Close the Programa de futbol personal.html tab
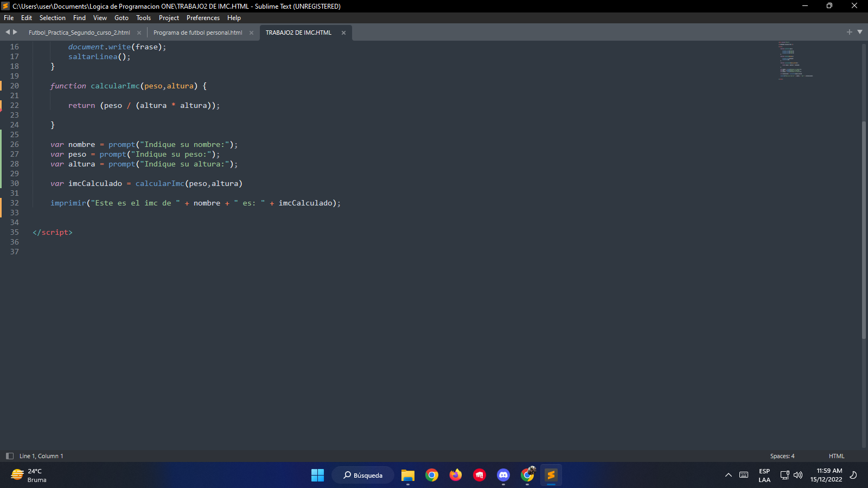This screenshot has height=488, width=868. [x=251, y=33]
